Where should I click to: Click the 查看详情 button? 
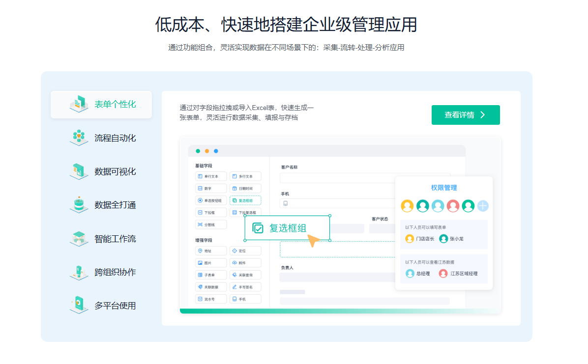click(x=465, y=115)
